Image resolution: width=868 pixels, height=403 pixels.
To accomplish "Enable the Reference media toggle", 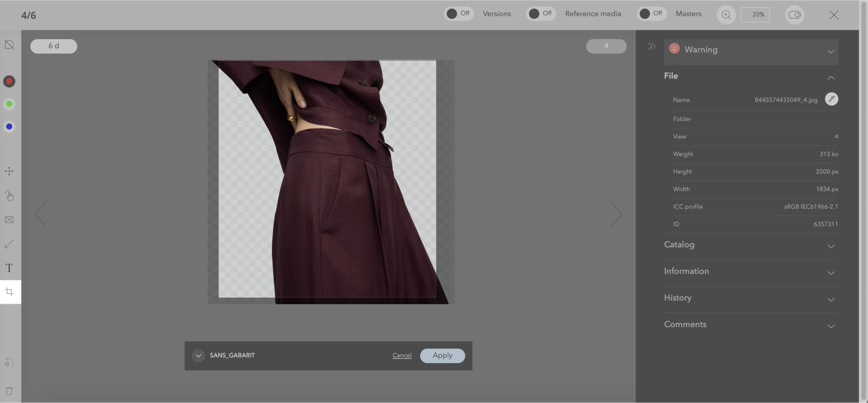I will [x=540, y=14].
